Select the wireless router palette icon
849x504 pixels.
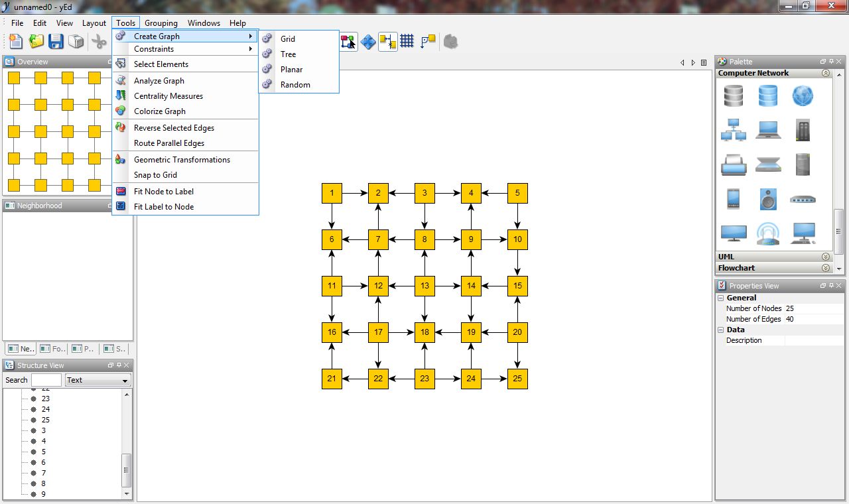pos(768,233)
